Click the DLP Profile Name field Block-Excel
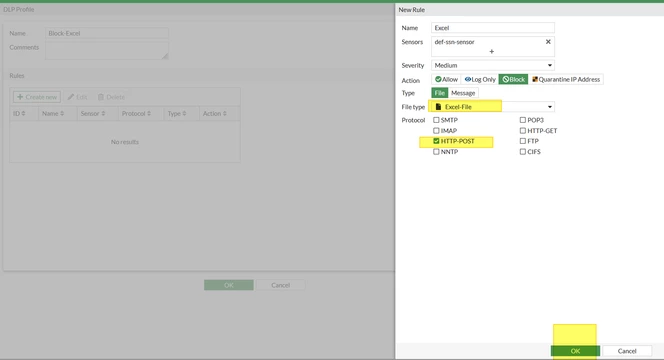Viewport: 664px width, 360px height. pos(107,33)
